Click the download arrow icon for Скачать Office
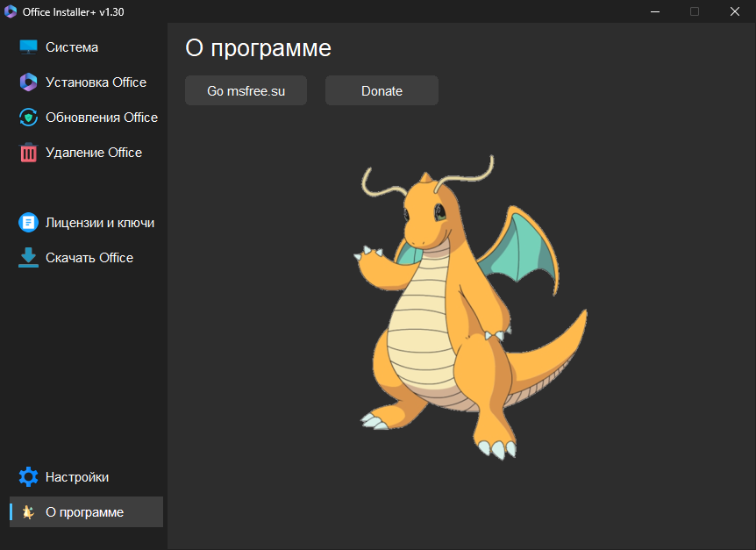 pos(29,258)
